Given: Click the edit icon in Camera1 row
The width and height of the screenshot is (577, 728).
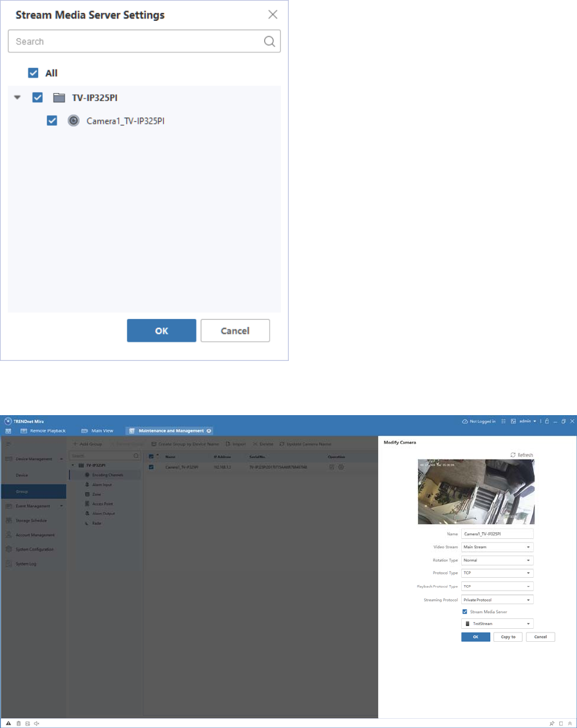Looking at the screenshot, I should (331, 467).
